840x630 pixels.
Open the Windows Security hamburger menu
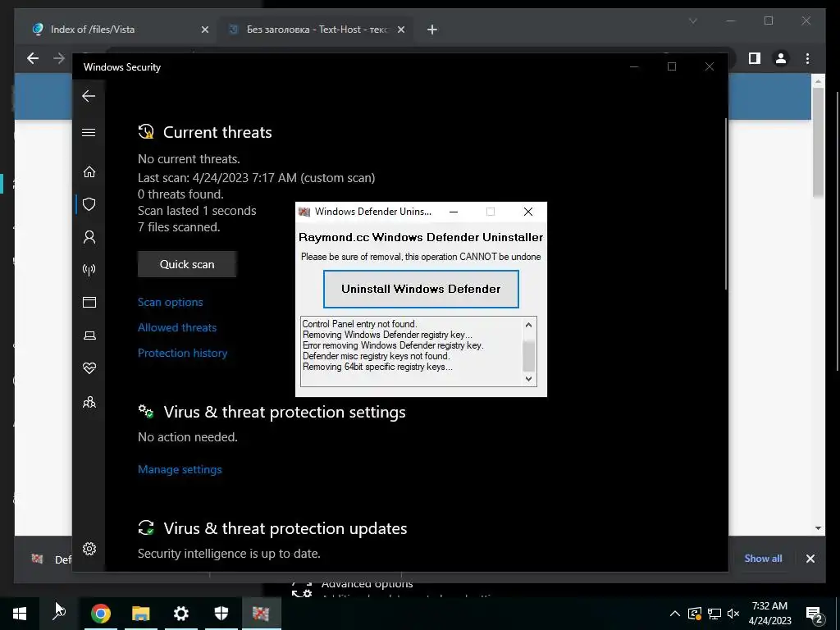tap(89, 132)
